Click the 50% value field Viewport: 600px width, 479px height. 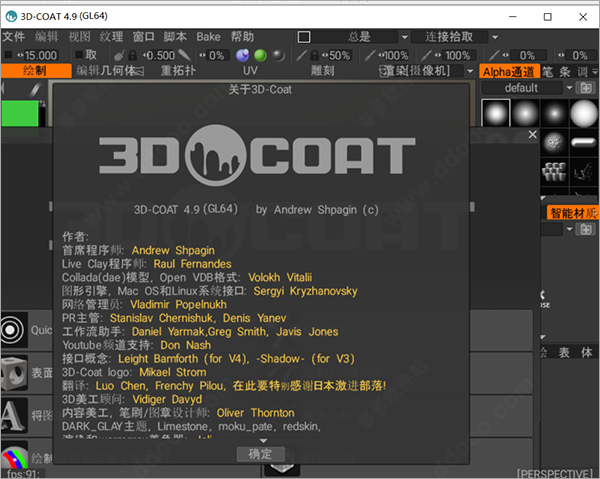tap(339, 55)
